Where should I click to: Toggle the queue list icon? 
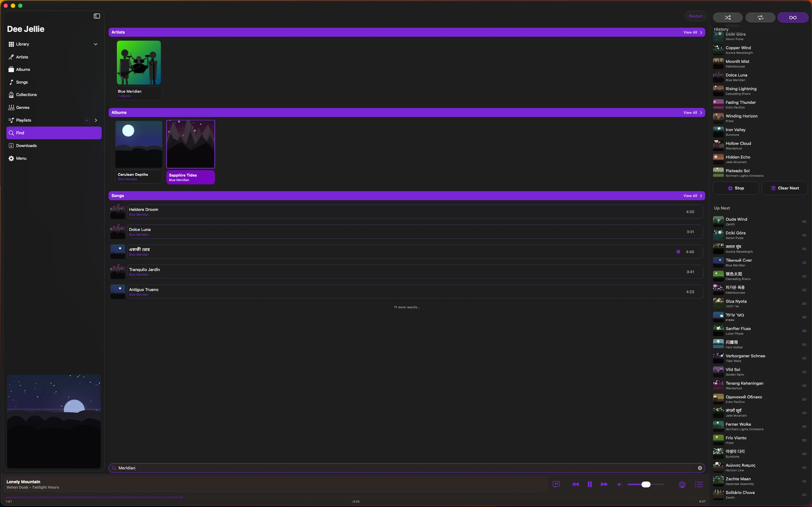[x=698, y=484]
